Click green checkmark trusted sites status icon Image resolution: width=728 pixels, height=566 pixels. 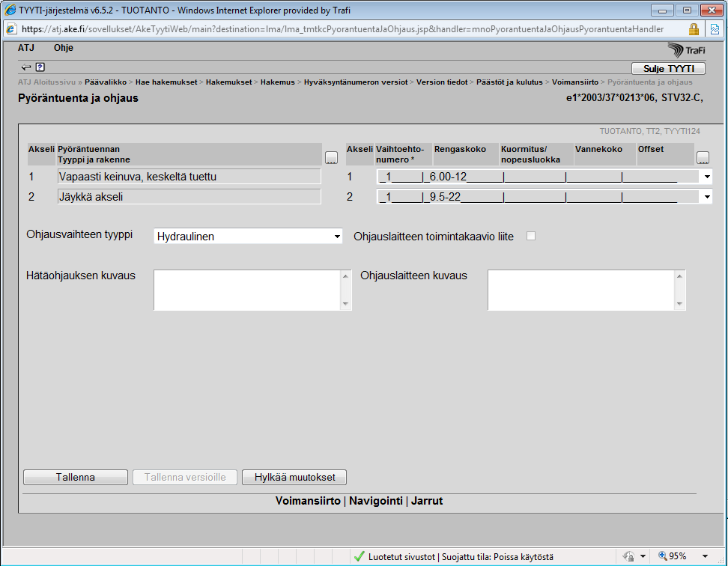coord(359,556)
